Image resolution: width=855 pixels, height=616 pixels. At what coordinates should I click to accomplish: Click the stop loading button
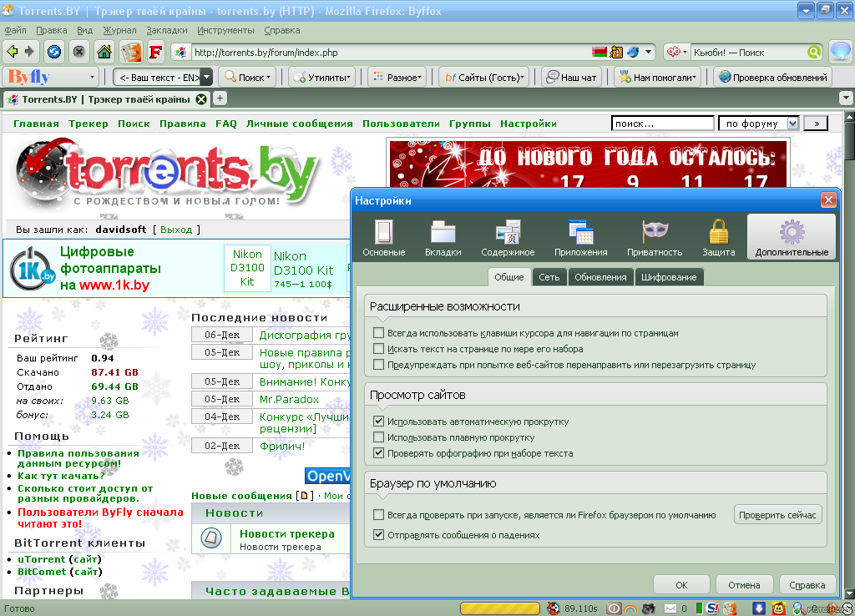tap(79, 52)
